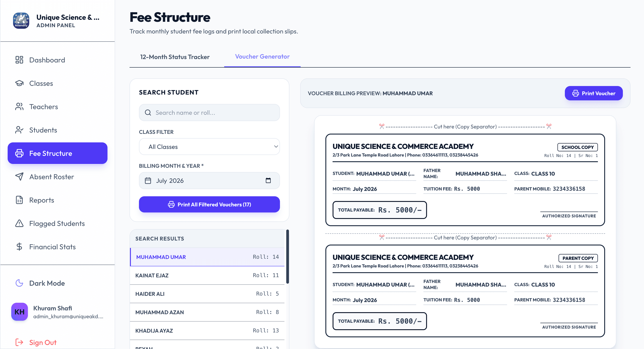
Task: Click Authorized Signature on parent copy
Action: [x=569, y=327]
